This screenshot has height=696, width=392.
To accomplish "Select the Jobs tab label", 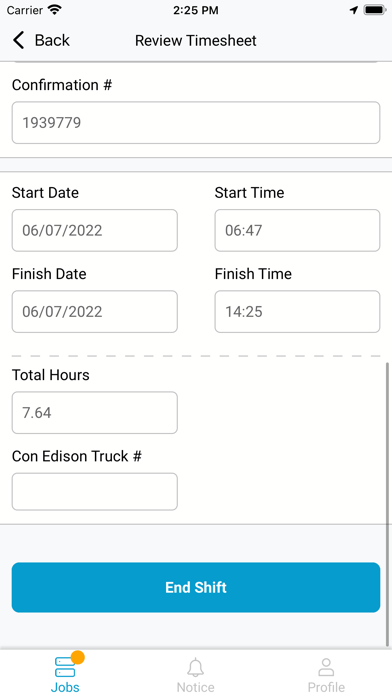I will tap(65, 687).
